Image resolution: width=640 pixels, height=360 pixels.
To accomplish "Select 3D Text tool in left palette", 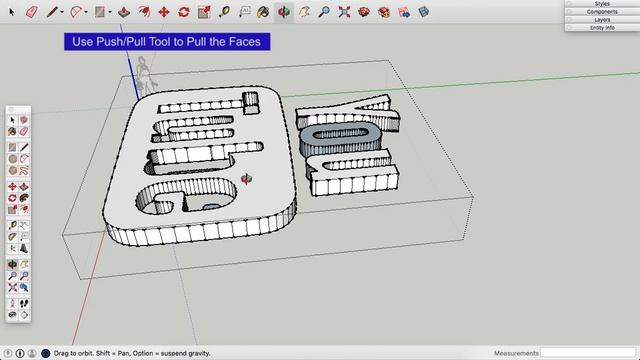I will tap(24, 248).
